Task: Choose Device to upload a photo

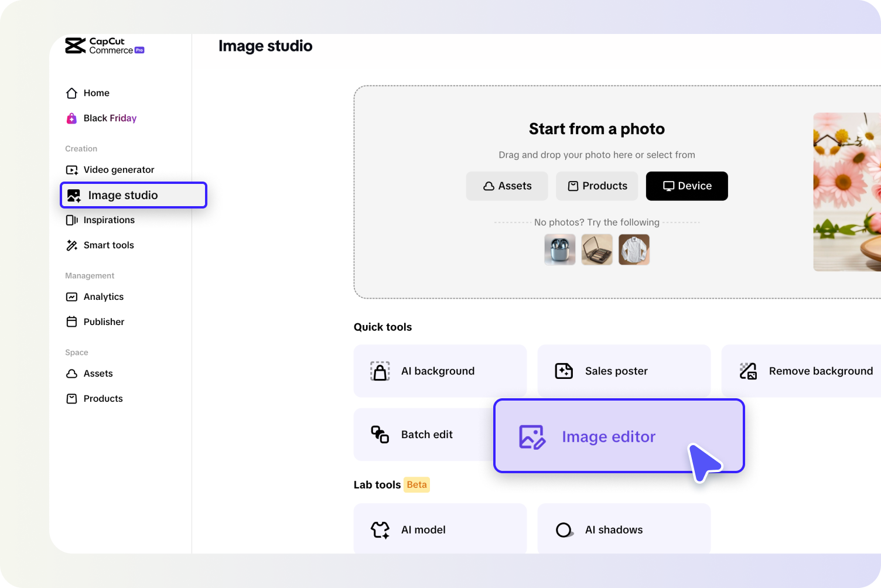Action: [x=687, y=186]
